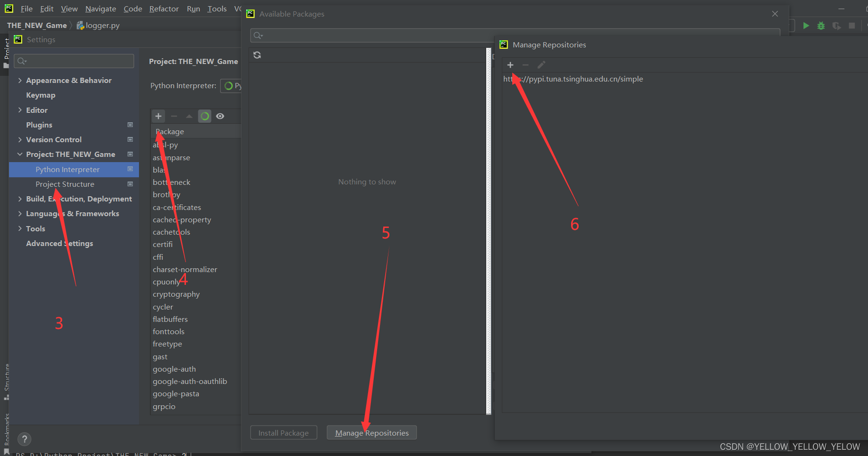
Task: Click the THE_NEW_Game breadcrumb
Action: [37, 26]
